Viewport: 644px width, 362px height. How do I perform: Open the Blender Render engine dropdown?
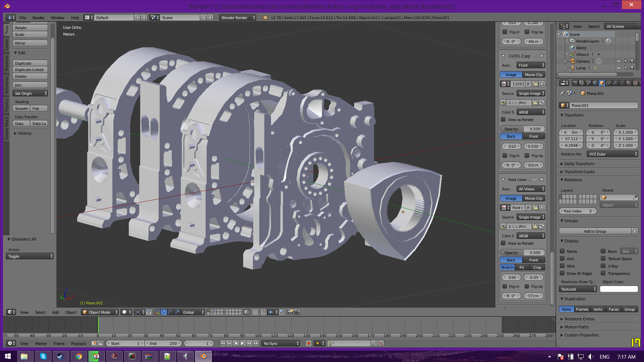coord(237,17)
